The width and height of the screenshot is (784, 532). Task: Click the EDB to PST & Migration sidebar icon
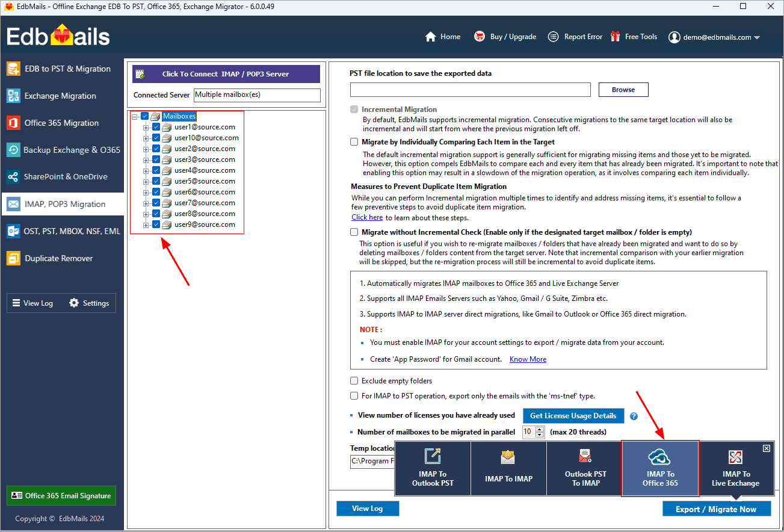[13, 69]
